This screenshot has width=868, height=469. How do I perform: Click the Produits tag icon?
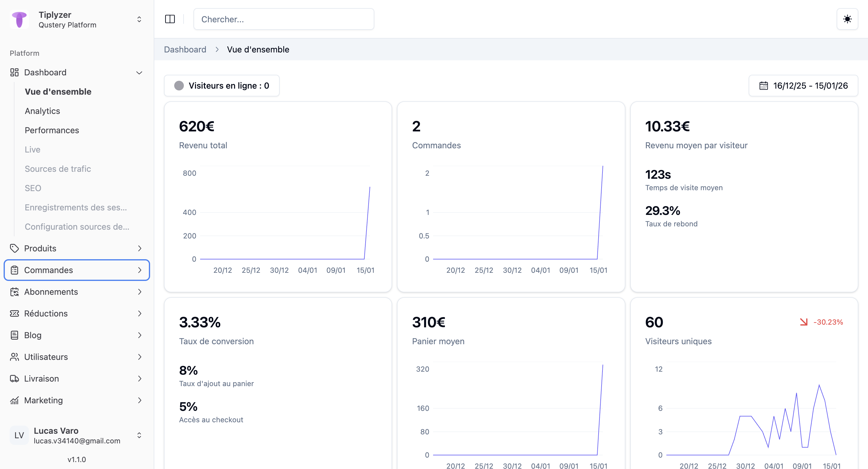coord(14,248)
